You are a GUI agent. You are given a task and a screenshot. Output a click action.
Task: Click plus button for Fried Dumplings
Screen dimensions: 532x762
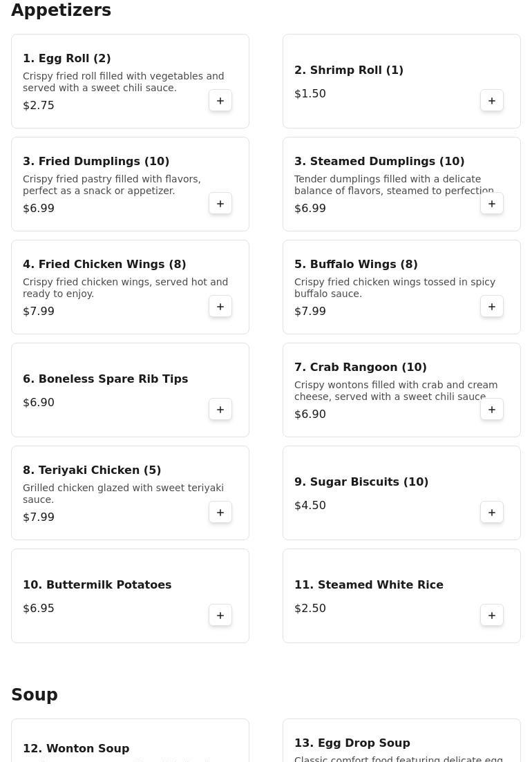click(x=220, y=204)
